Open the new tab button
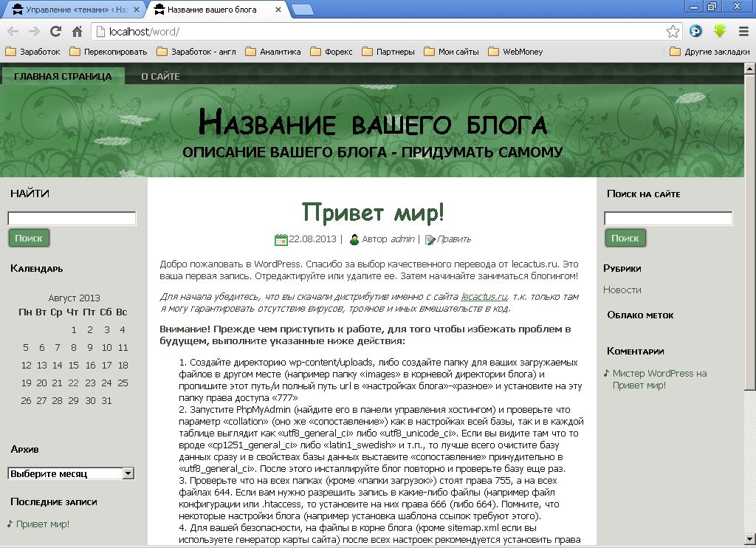756x548 pixels. [x=302, y=10]
